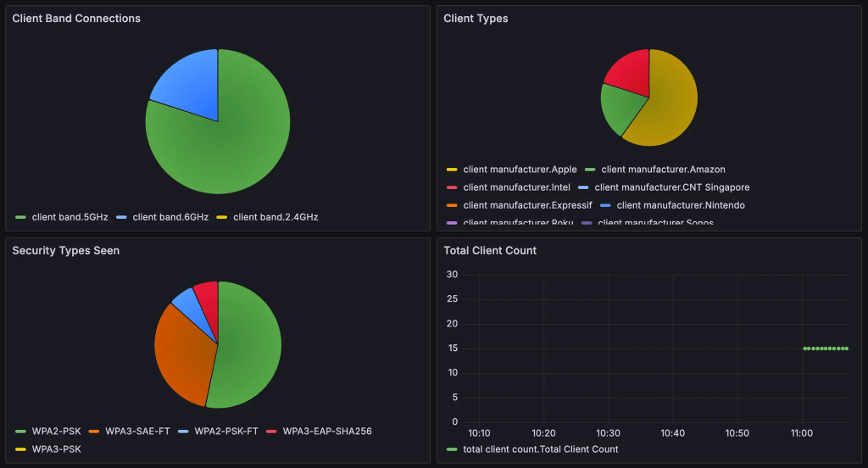Isolate the client band.2.4GHz legend entry

[x=275, y=218]
